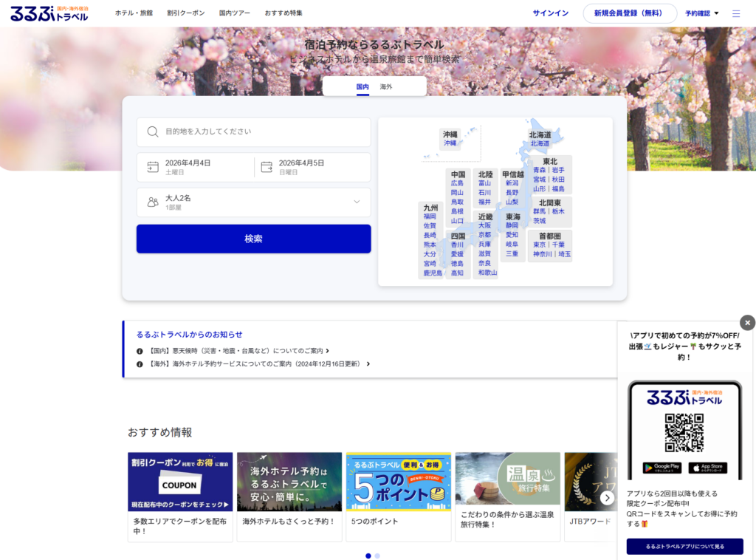Switch to the 海外 tab
Viewport: 756px width, 560px height.
386,86
